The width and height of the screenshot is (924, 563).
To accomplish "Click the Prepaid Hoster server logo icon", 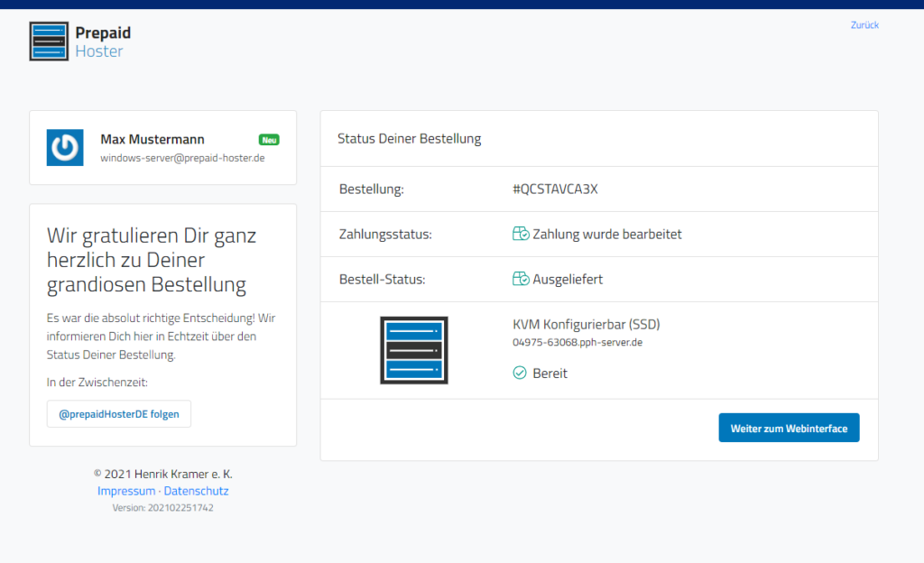I will point(49,42).
